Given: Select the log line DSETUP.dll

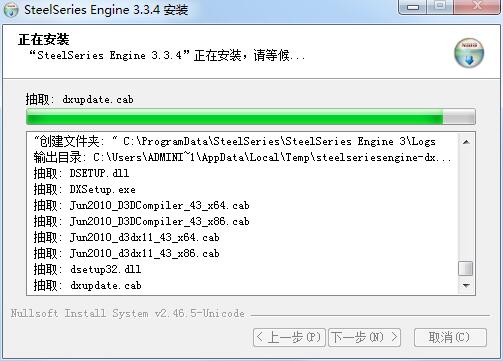Looking at the screenshot, I should tap(81, 173).
